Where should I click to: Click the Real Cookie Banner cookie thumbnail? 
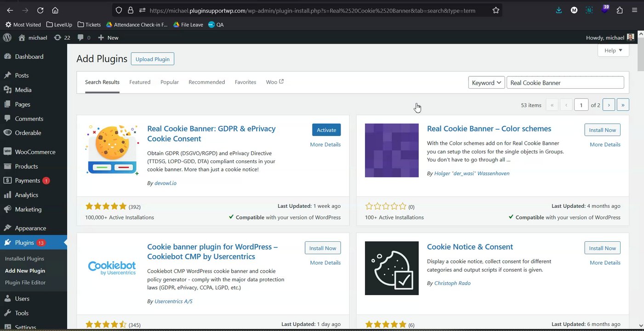click(x=112, y=149)
